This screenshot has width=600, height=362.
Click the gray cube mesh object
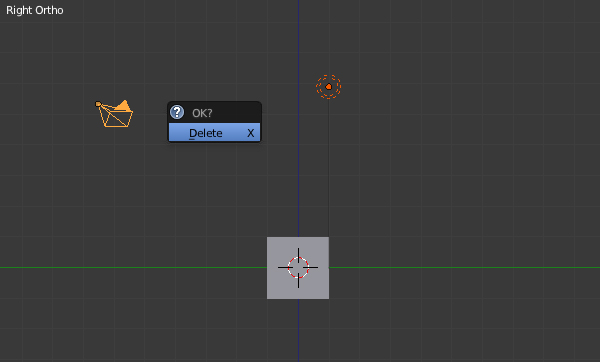click(x=298, y=268)
